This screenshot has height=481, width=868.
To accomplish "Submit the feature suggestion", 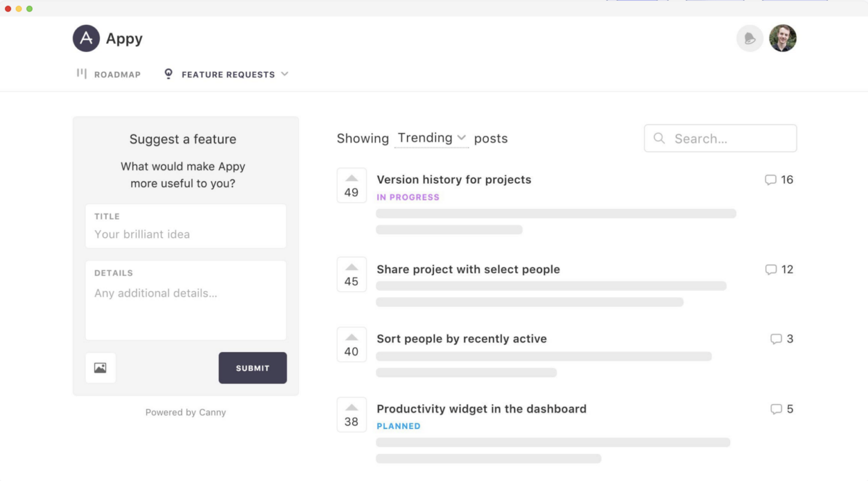I will pyautogui.click(x=252, y=367).
